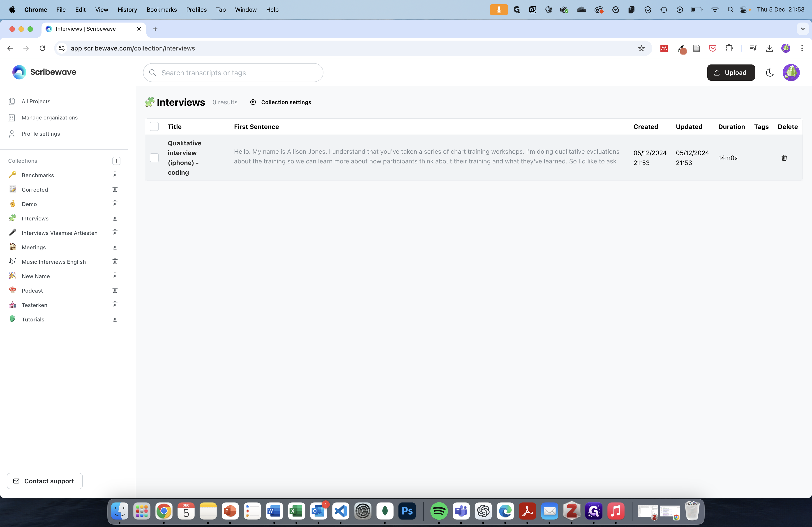Viewport: 812px width, 527px height.
Task: Bookmark this page with the star icon
Action: pyautogui.click(x=641, y=48)
